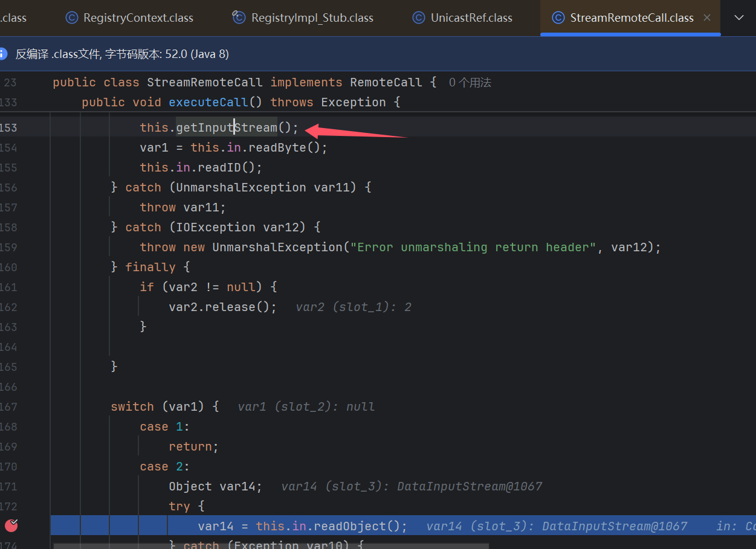The height and width of the screenshot is (549, 756).
Task: Click 'case 1:' on line 168
Action: click(x=165, y=426)
